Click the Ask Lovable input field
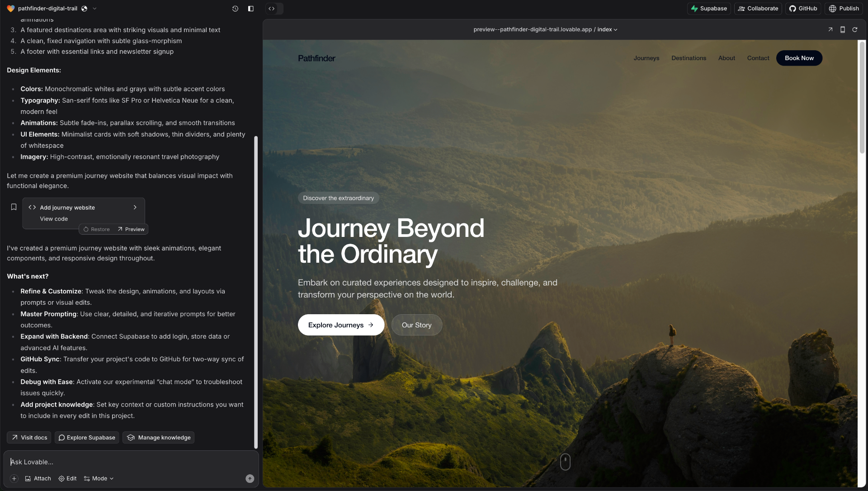868x491 pixels. click(127, 462)
